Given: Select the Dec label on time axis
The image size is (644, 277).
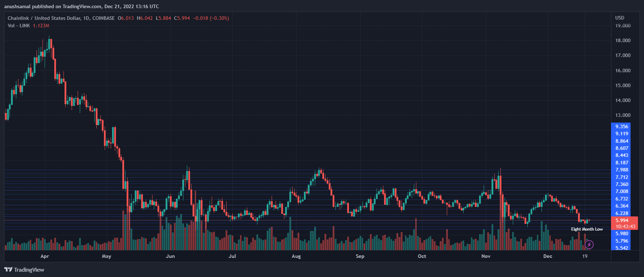Looking at the screenshot, I should [548, 256].
